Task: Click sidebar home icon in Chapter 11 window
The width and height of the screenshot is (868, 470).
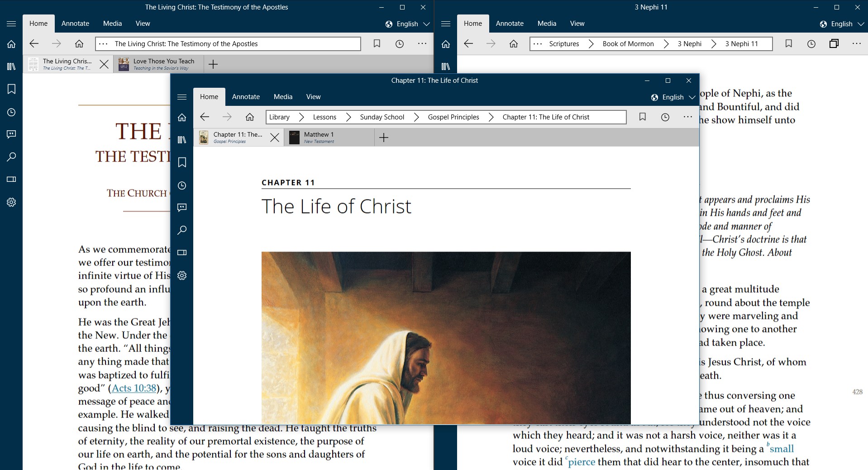Action: 182,118
